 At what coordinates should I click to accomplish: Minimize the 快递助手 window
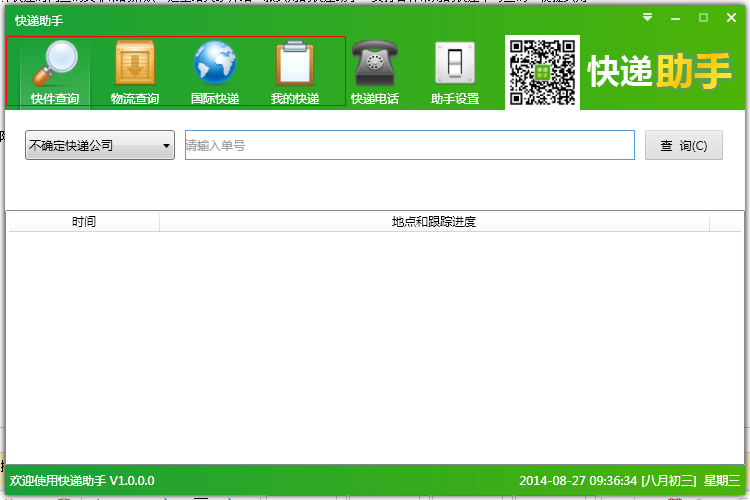point(675,18)
